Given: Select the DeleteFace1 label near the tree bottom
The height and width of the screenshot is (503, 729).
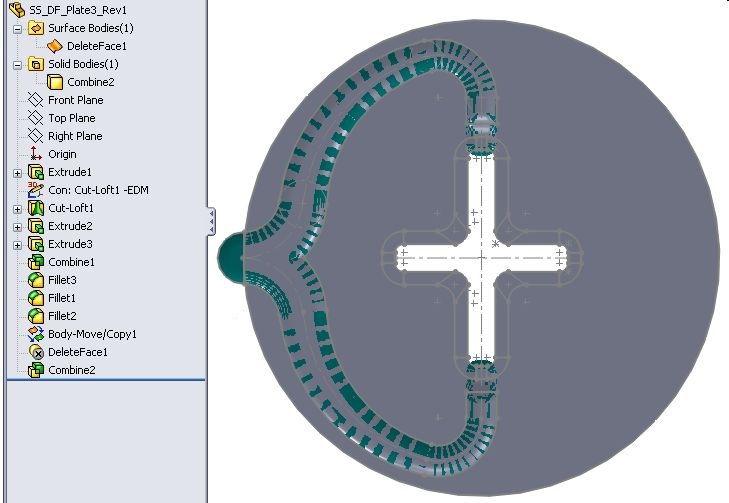Looking at the screenshot, I should click(x=78, y=352).
